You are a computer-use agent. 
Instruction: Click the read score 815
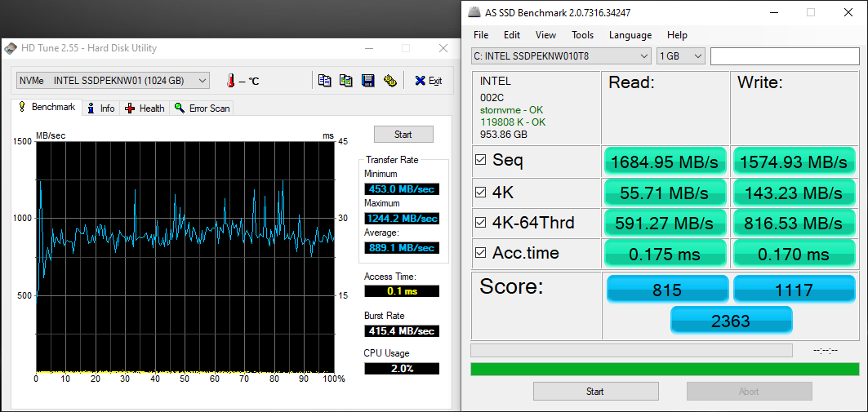668,290
